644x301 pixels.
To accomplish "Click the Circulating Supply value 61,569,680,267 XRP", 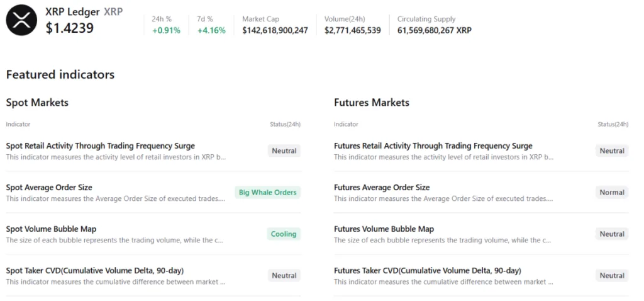I will point(435,30).
